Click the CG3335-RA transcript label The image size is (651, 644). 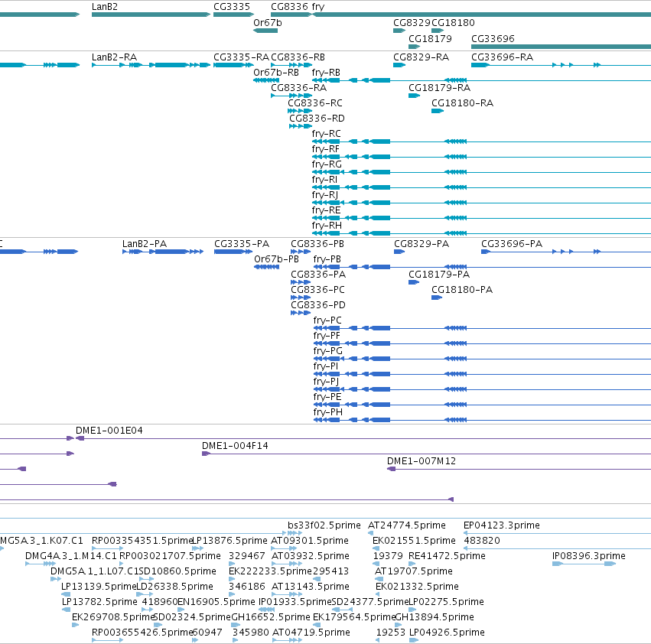click(x=241, y=57)
